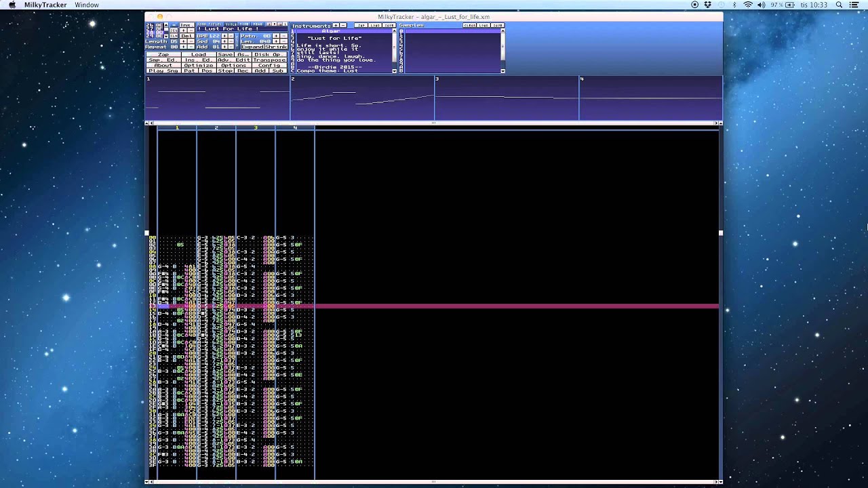Click the main Save button

coord(225,54)
